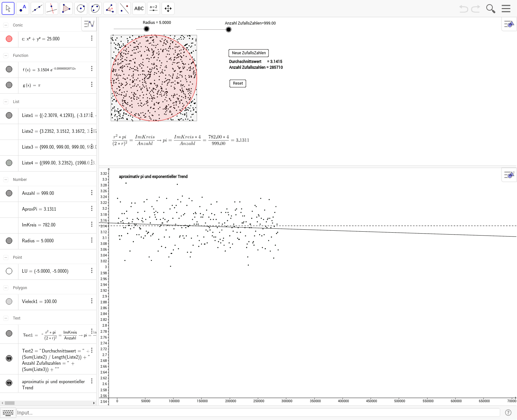Open options menu for Anzahl

92,193
